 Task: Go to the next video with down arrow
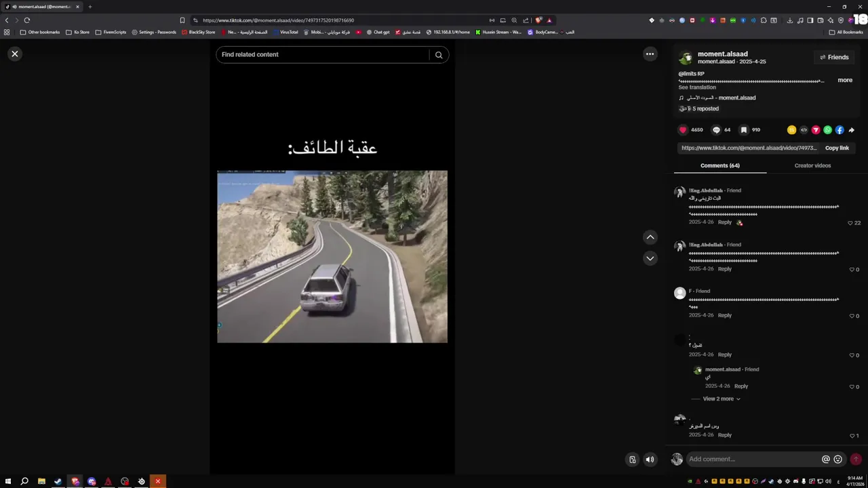coord(650,258)
